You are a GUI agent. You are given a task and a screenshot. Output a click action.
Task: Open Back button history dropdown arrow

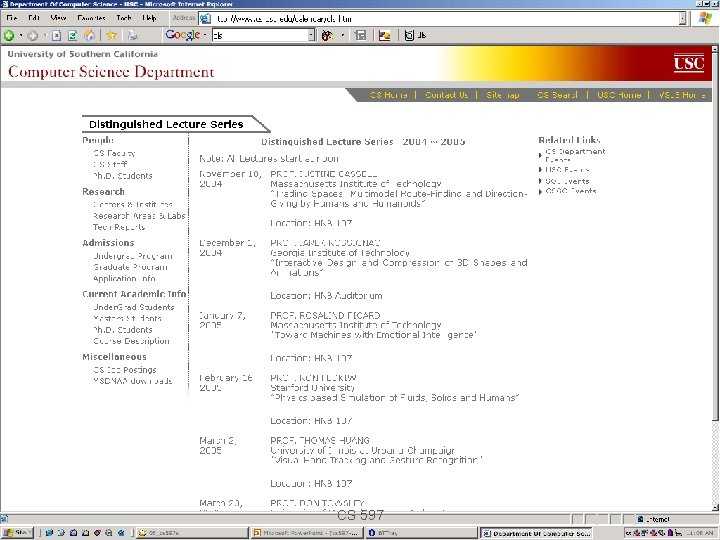pos(21,35)
